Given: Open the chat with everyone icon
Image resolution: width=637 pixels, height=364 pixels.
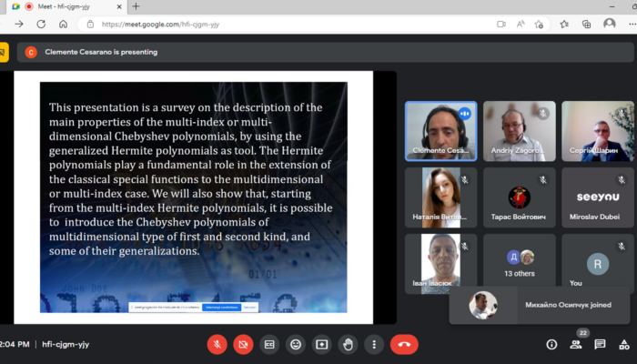Looking at the screenshot, I should [x=600, y=345].
